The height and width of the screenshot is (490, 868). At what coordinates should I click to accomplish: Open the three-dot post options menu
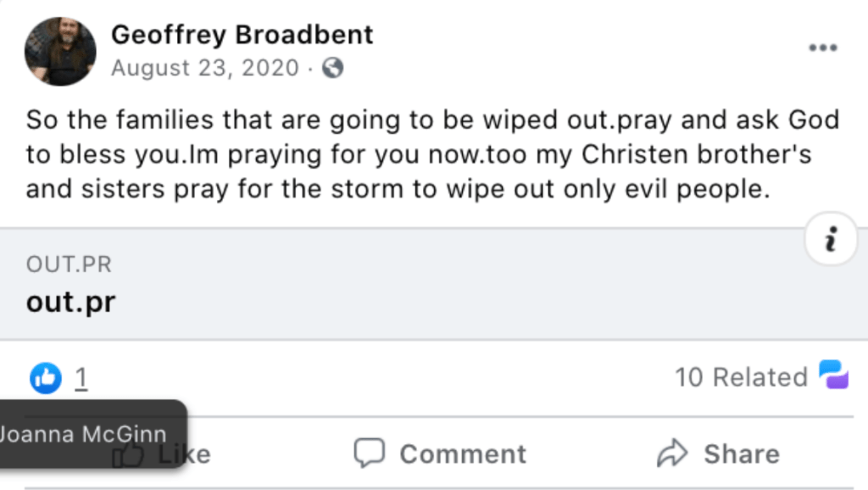click(x=822, y=48)
